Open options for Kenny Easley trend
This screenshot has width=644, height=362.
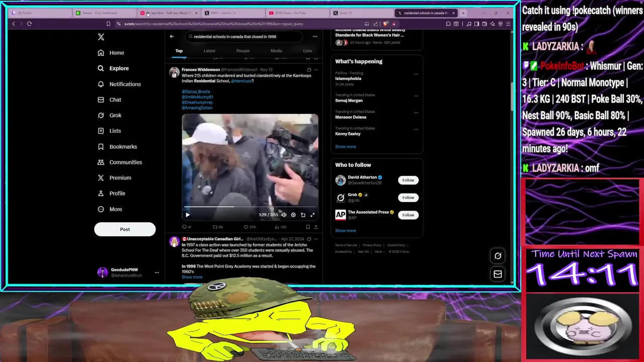[x=416, y=129]
